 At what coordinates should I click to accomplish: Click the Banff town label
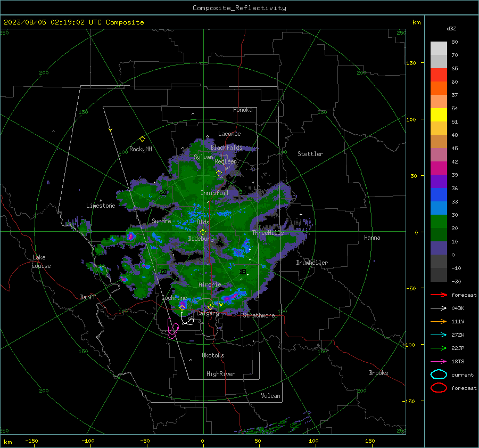tap(88, 297)
